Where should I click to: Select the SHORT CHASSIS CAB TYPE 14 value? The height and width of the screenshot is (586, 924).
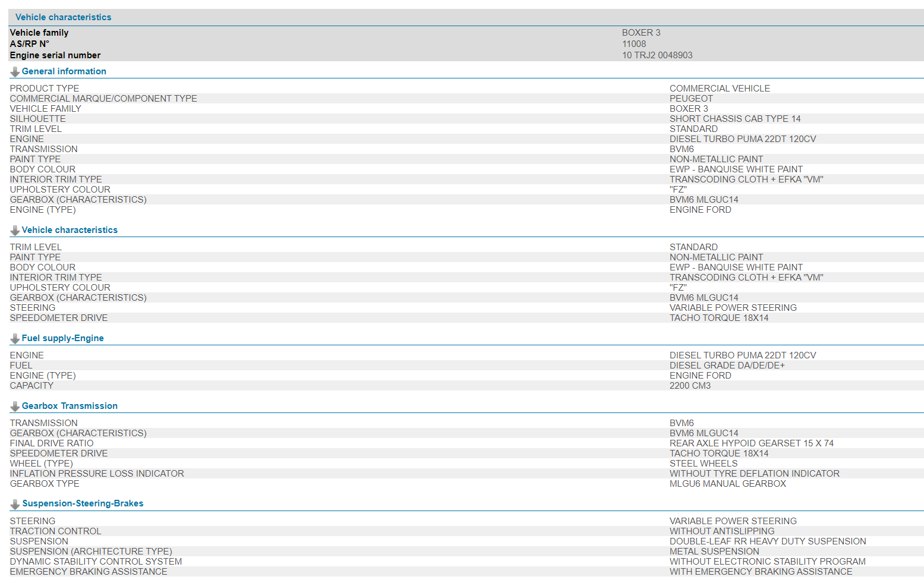pos(735,119)
